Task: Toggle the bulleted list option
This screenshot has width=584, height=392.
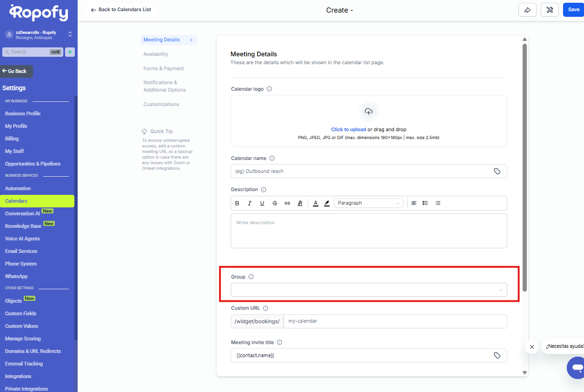Action: click(x=425, y=203)
